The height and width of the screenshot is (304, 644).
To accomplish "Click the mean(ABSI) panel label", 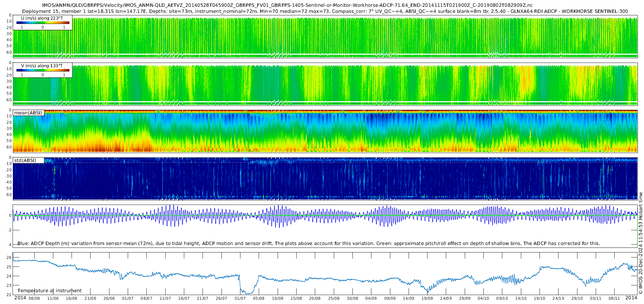I will (28, 113).
